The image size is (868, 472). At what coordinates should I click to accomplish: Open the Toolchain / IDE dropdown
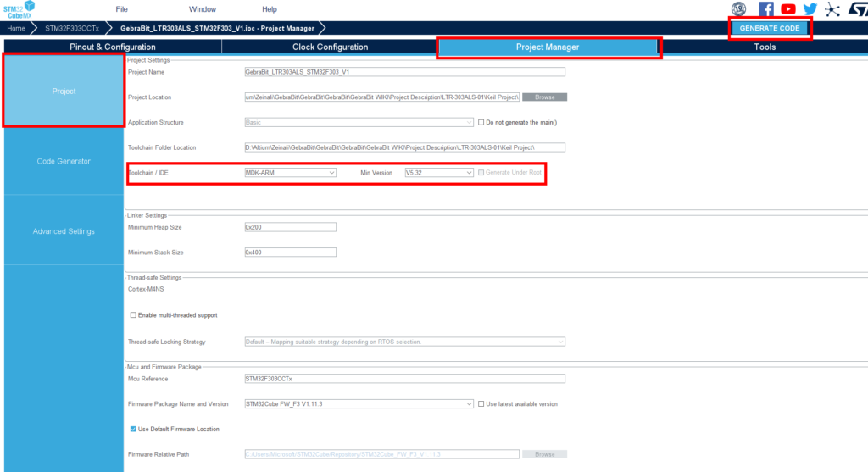290,173
